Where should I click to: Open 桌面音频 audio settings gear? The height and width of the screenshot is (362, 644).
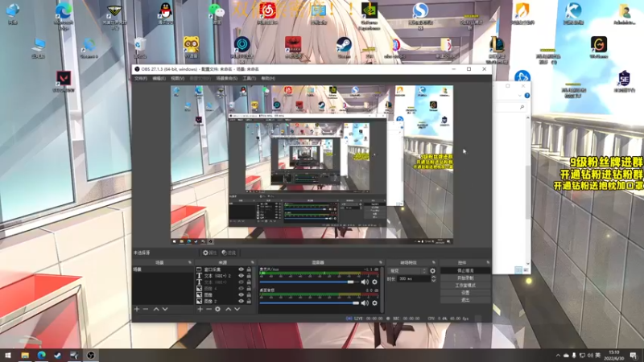point(374,303)
